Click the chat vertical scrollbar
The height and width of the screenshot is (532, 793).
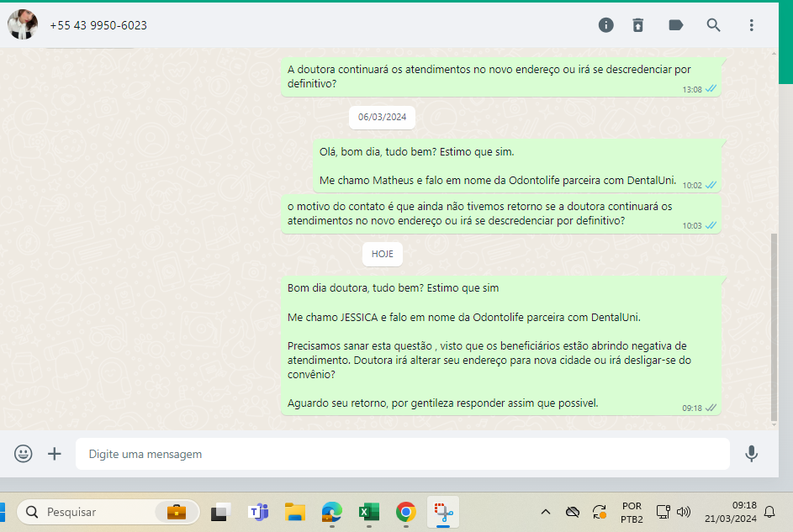point(774,328)
